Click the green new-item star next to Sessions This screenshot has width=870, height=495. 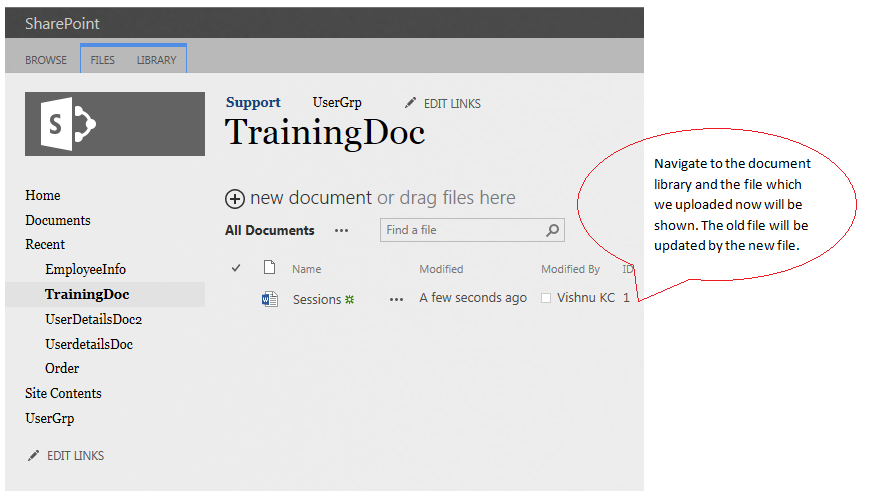(350, 300)
